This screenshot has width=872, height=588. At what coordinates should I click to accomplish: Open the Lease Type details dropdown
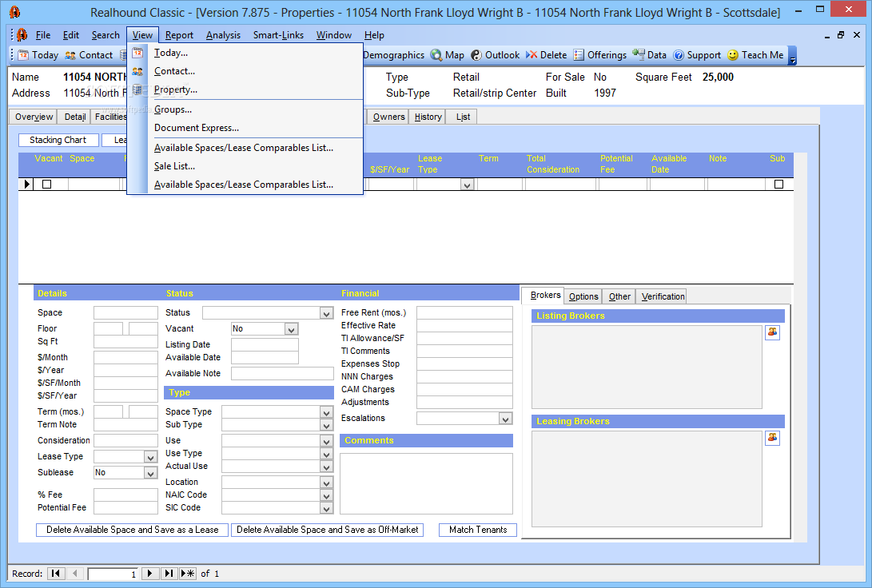[150, 457]
